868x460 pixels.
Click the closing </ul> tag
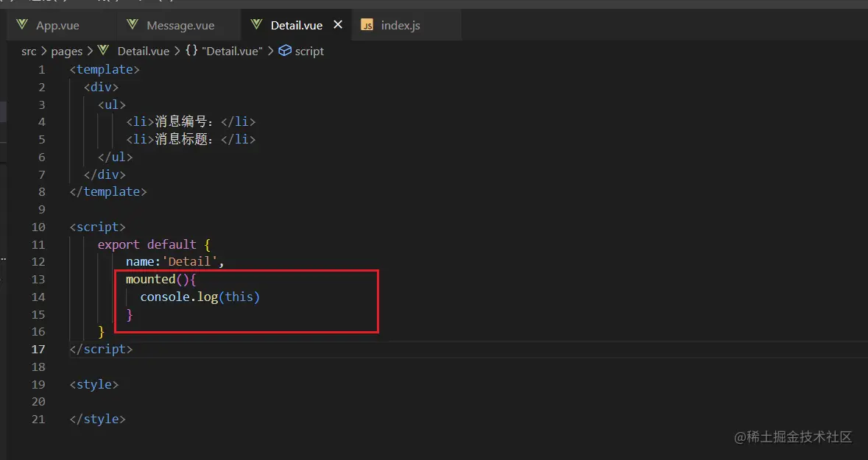[x=115, y=158]
